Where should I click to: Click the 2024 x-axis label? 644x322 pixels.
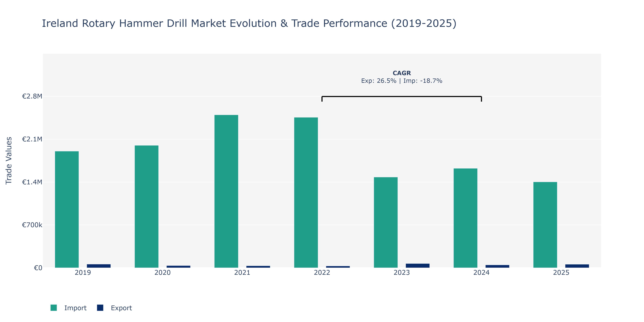click(482, 273)
